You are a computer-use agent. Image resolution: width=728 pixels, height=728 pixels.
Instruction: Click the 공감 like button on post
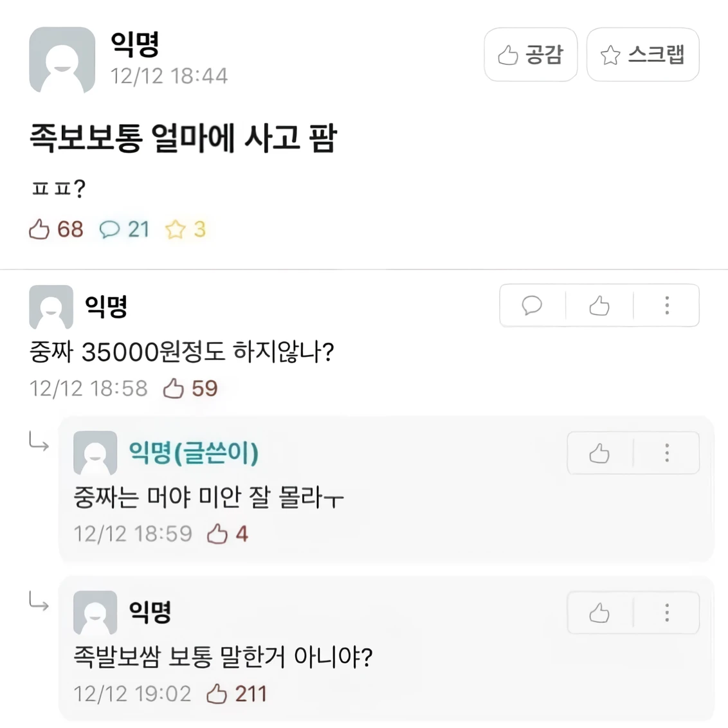(531, 55)
